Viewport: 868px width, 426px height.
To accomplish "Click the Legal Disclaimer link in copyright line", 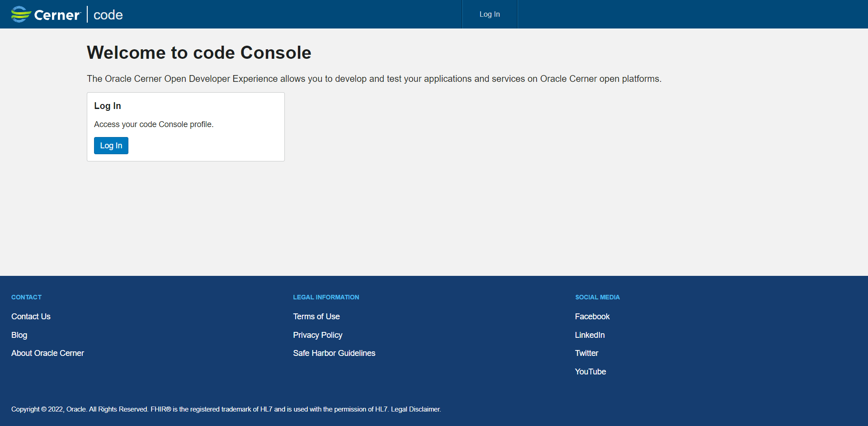I will [415, 409].
